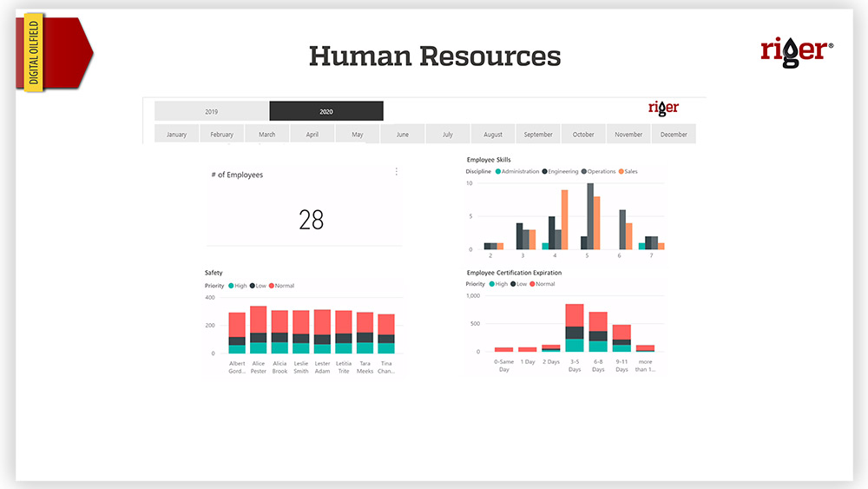The width and height of the screenshot is (868, 489).
Task: Select the 2020 year slicer
Action: point(326,111)
